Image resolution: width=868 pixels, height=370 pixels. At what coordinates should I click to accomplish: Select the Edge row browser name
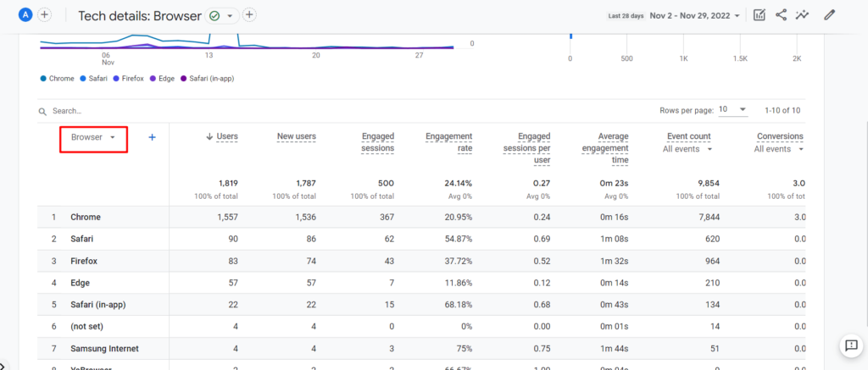point(80,283)
